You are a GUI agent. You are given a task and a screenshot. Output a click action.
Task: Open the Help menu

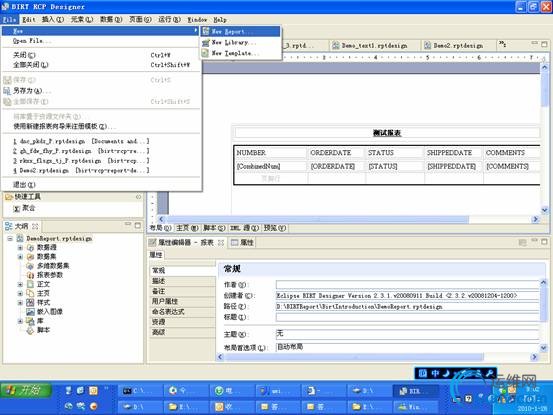click(x=220, y=19)
